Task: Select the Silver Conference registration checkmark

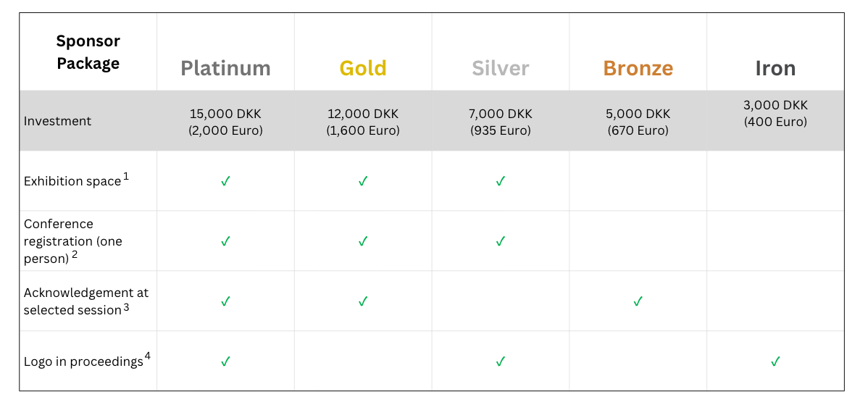Action: (x=500, y=241)
